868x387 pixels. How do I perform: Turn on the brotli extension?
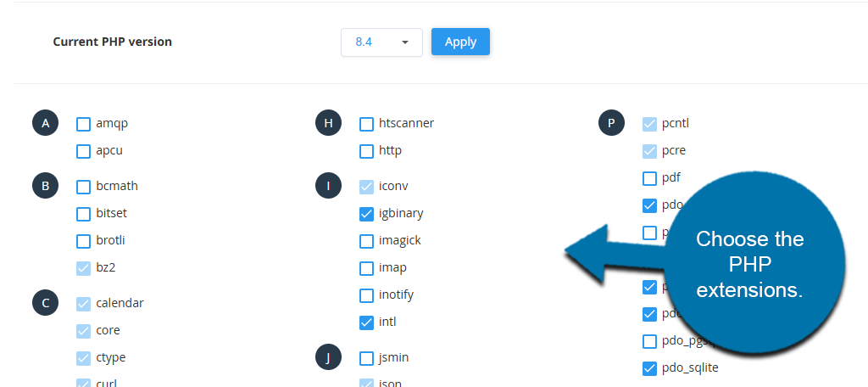(83, 241)
